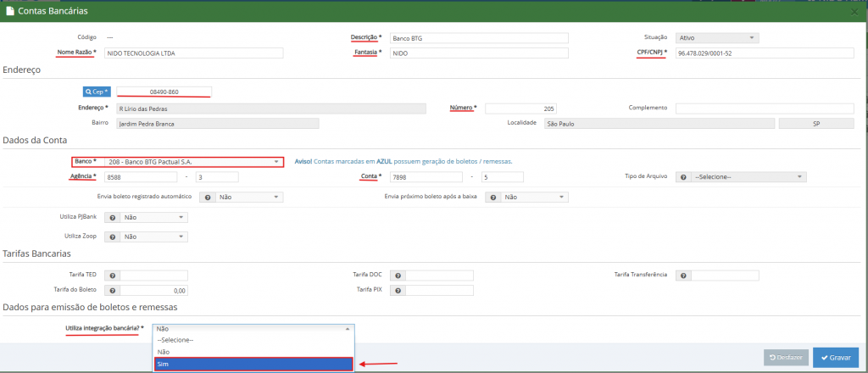Image resolution: width=868 pixels, height=373 pixels.
Task: Click the Nome Razão input field
Action: [194, 53]
